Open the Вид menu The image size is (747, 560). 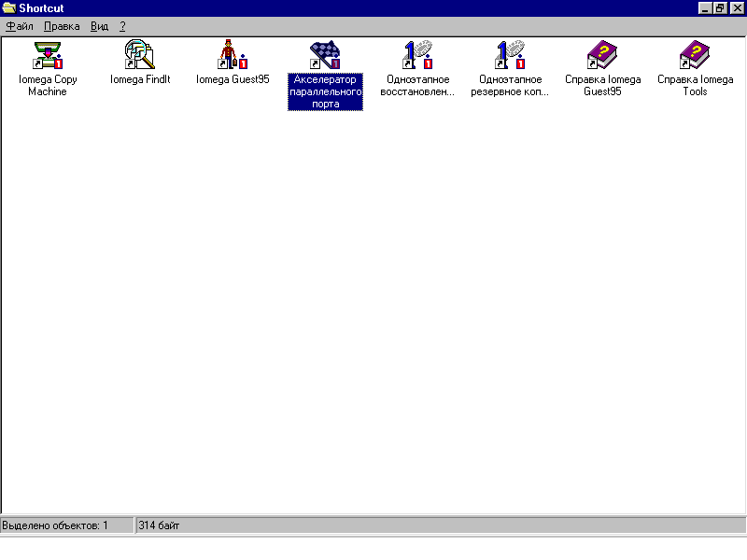99,26
